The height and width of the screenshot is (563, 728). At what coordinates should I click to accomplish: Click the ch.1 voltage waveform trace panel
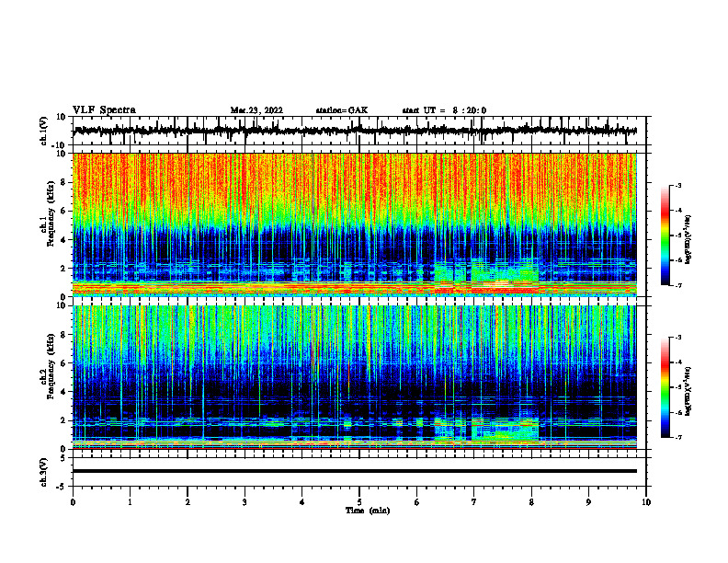359,131
